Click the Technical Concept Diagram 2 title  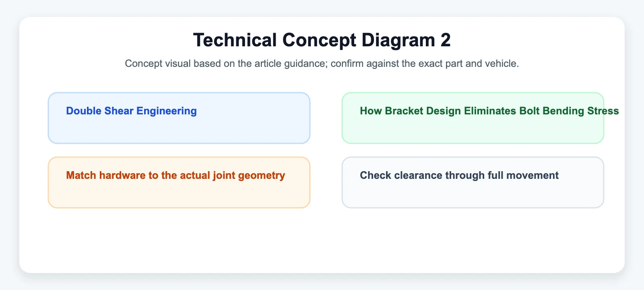tap(322, 40)
